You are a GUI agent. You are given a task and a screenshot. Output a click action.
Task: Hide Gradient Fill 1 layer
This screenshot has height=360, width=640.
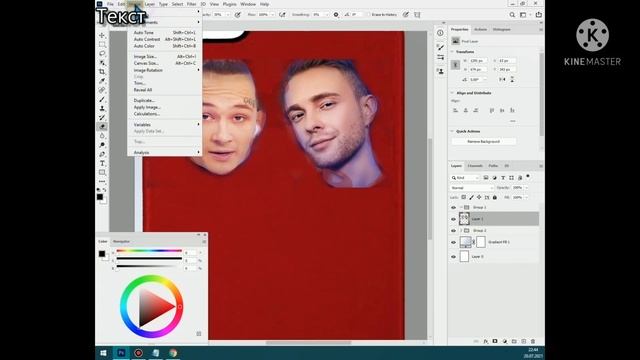[x=453, y=242]
